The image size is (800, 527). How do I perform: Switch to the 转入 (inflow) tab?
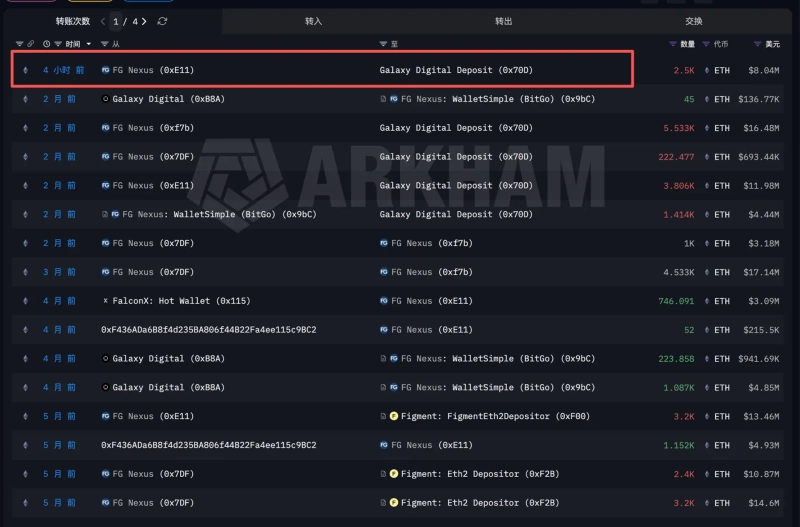313,21
